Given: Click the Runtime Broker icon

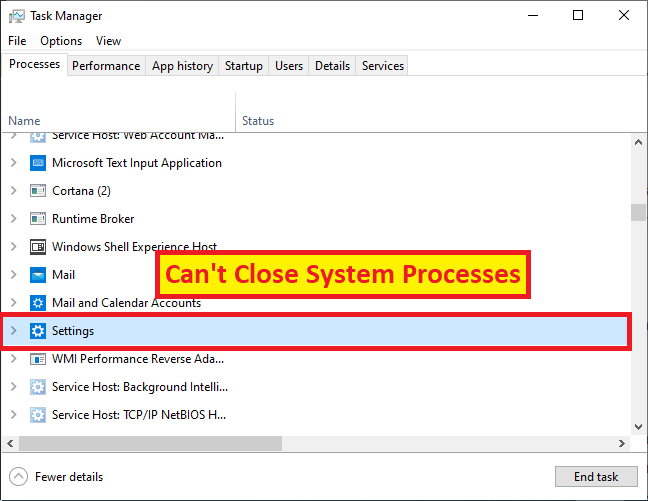Looking at the screenshot, I should (38, 219).
